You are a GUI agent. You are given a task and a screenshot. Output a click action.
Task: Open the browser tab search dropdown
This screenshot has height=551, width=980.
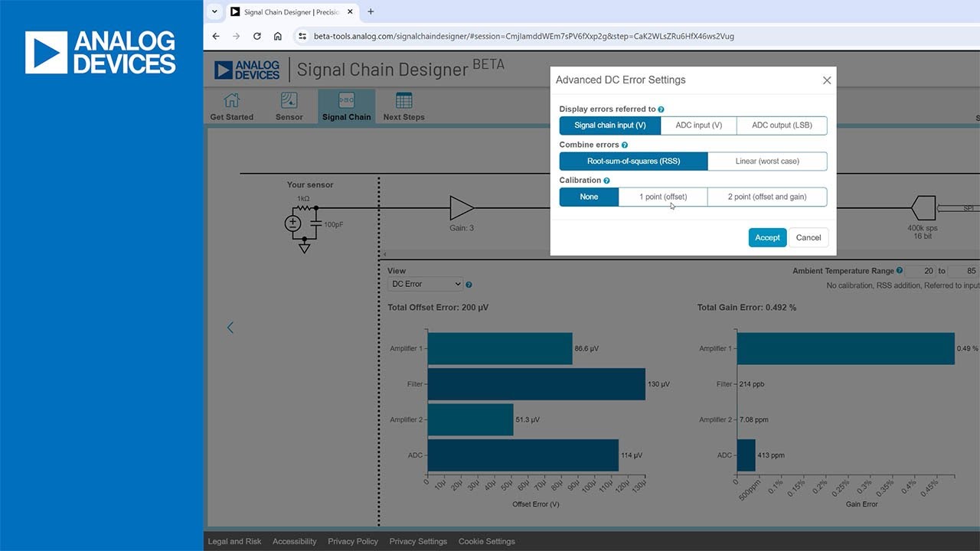pyautogui.click(x=214, y=11)
